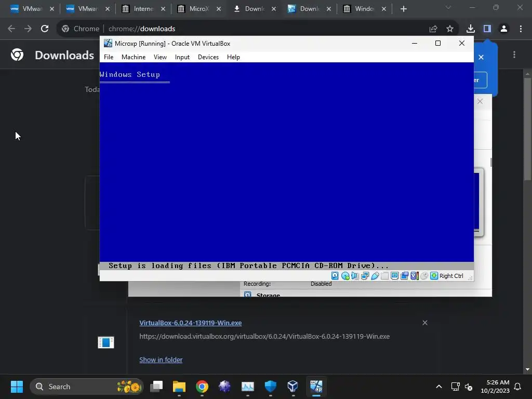Viewport: 532px width, 399px height.
Task: Open Downloads page more actions menu
Action: [514, 55]
